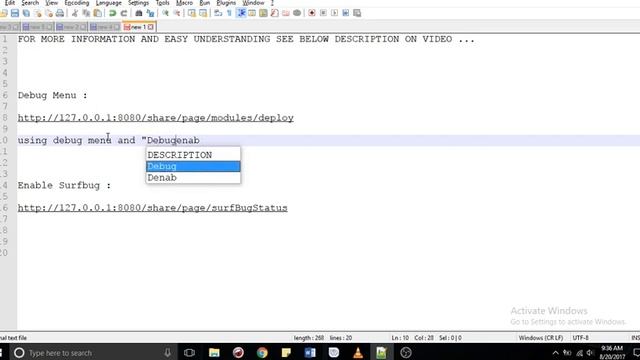This screenshot has height=360, width=640.
Task: Run macro multiple times icon
Action: coord(346,13)
